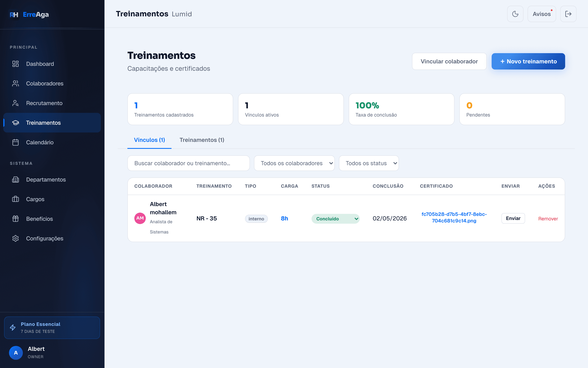Image resolution: width=588 pixels, height=368 pixels.
Task: Click the blue user avatar A
Action: (x=16, y=353)
